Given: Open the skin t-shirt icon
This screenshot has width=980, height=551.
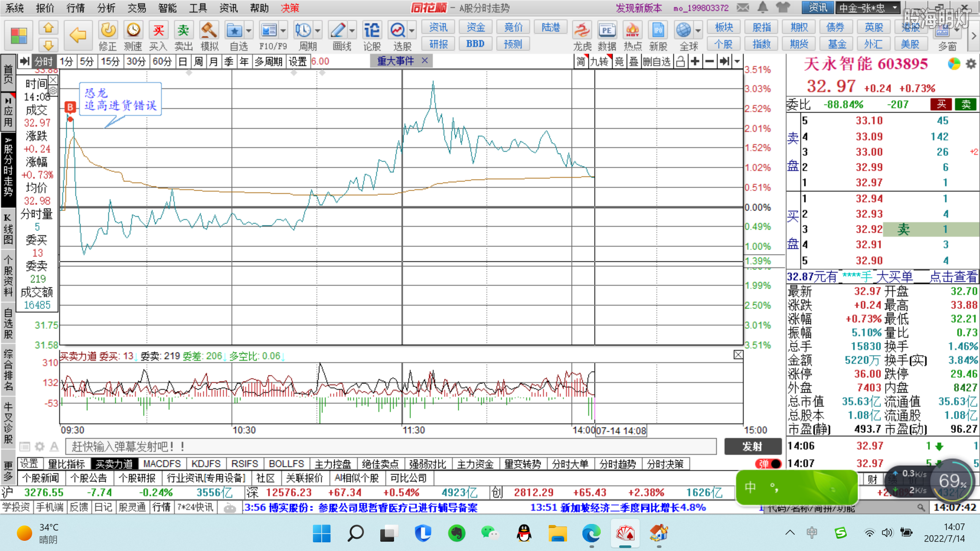Looking at the screenshot, I should [x=782, y=8].
